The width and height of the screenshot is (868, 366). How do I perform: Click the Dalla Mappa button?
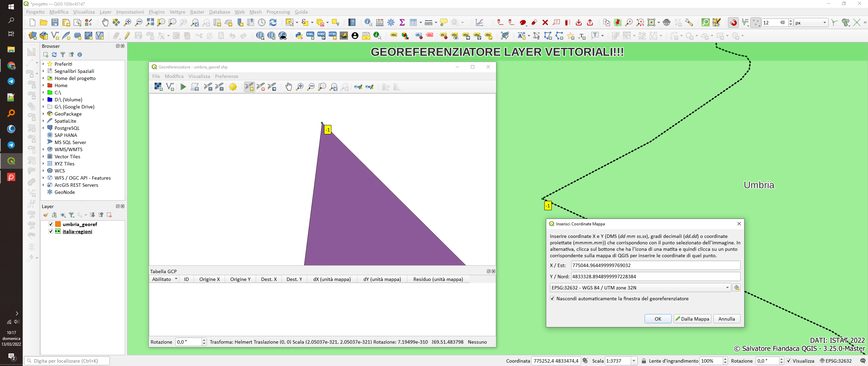pos(692,319)
